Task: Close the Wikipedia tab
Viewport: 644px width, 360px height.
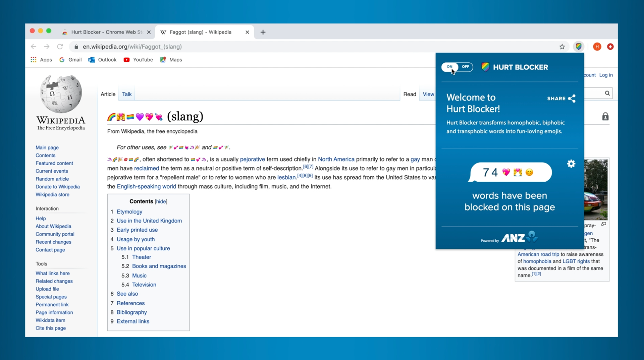Action: (247, 32)
